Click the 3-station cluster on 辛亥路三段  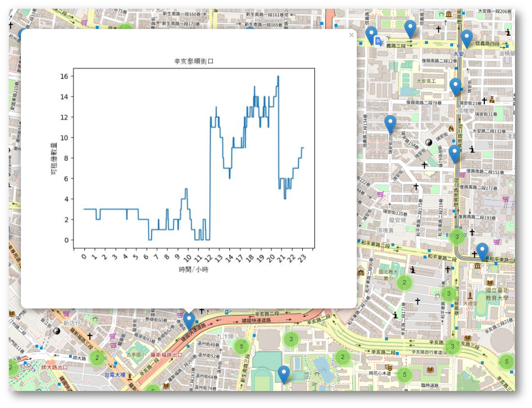(x=452, y=345)
